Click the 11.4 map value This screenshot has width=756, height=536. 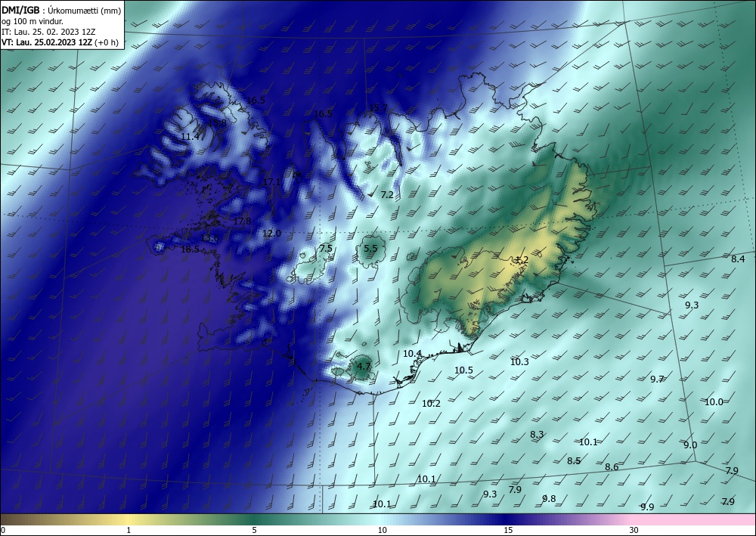tap(190, 137)
